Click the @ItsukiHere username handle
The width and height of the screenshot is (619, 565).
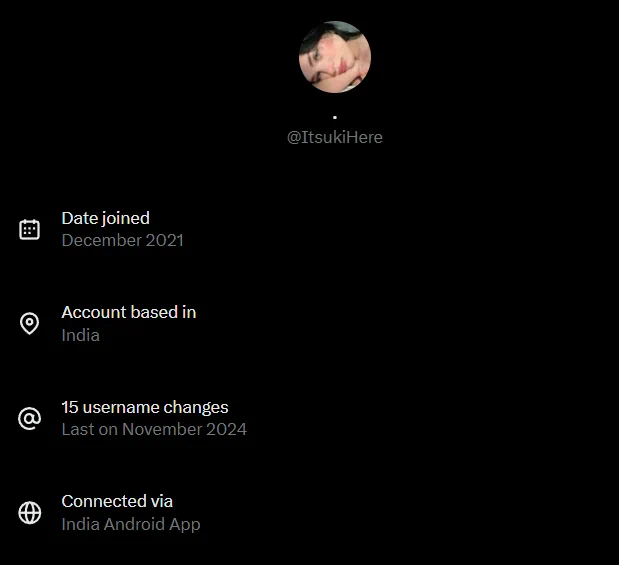335,137
